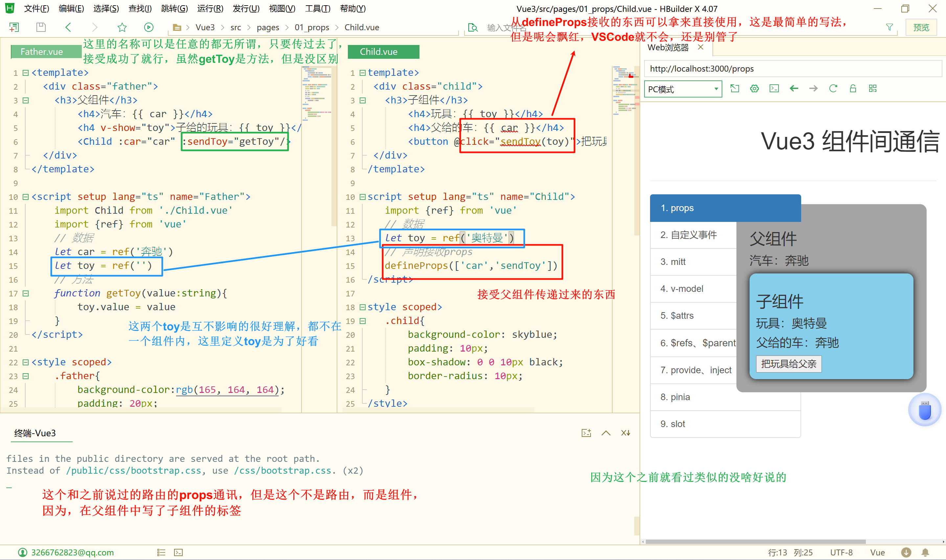Screen dimensions: 946x560
Task: Click the run play icon in toolbar
Action: click(149, 27)
